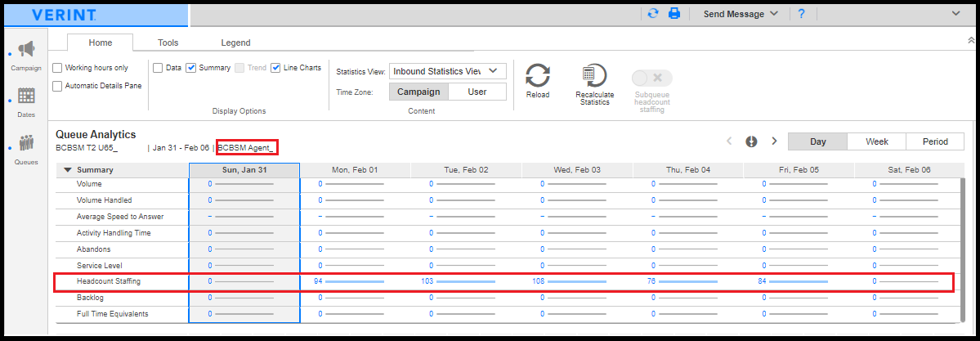980x341 pixels.
Task: Toggle Subqueue headcount staffing switch
Action: (652, 79)
